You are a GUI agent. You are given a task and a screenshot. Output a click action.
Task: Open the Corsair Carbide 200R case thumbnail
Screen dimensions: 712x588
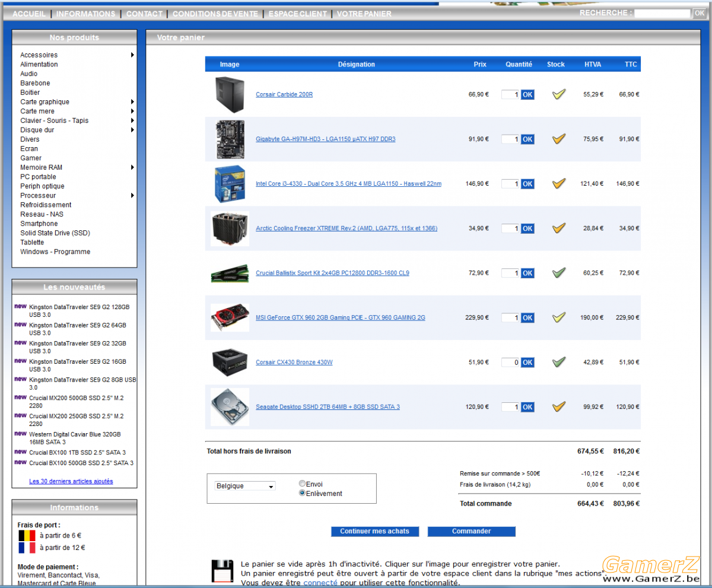pyautogui.click(x=230, y=94)
